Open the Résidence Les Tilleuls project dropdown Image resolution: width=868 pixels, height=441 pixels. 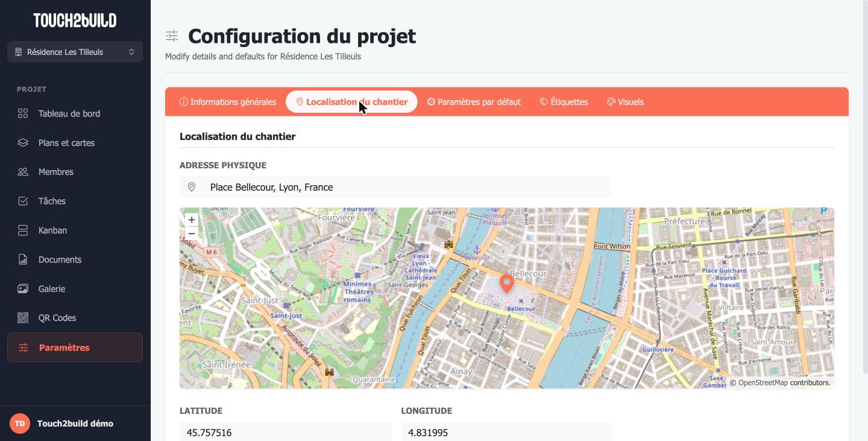75,52
